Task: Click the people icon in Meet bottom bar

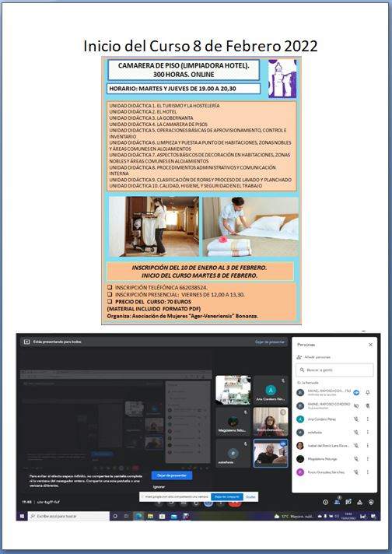Action: (337, 502)
